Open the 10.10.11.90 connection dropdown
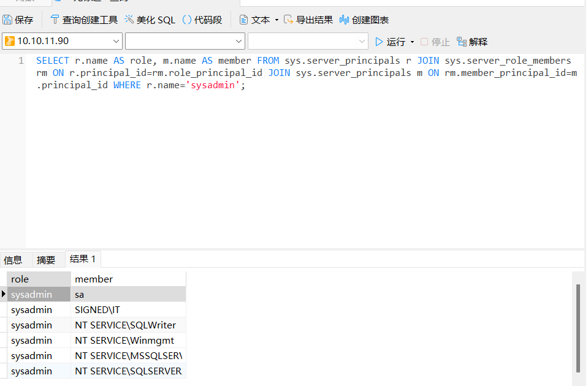The image size is (588, 386). 116,41
